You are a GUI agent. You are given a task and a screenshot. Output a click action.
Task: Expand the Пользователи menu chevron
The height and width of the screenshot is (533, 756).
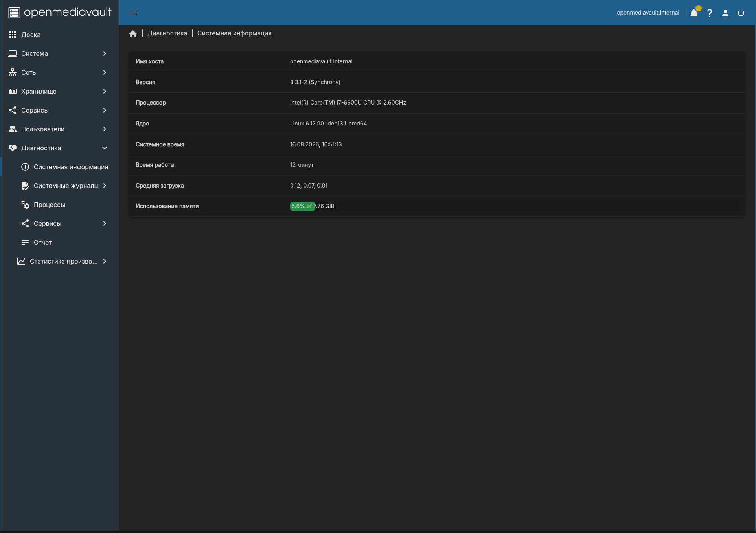click(x=105, y=129)
